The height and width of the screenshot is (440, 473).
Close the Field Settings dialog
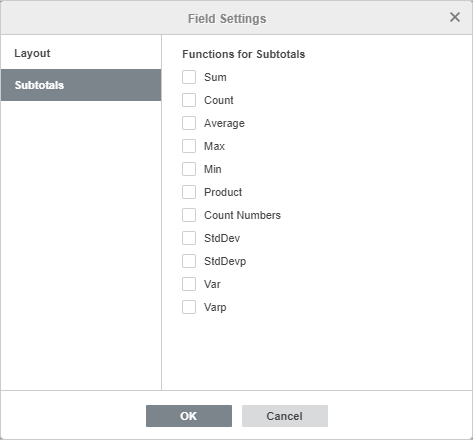[455, 17]
